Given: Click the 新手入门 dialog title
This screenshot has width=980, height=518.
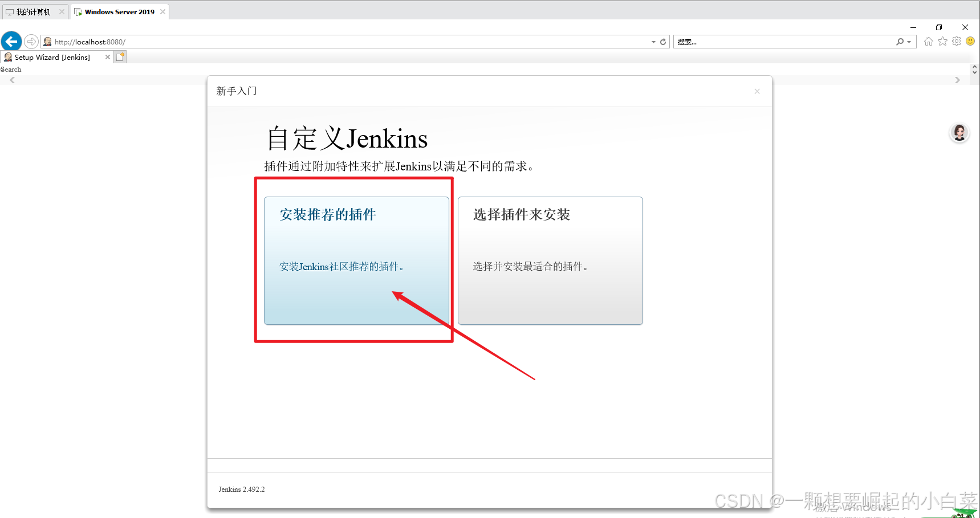Looking at the screenshot, I should tap(237, 91).
